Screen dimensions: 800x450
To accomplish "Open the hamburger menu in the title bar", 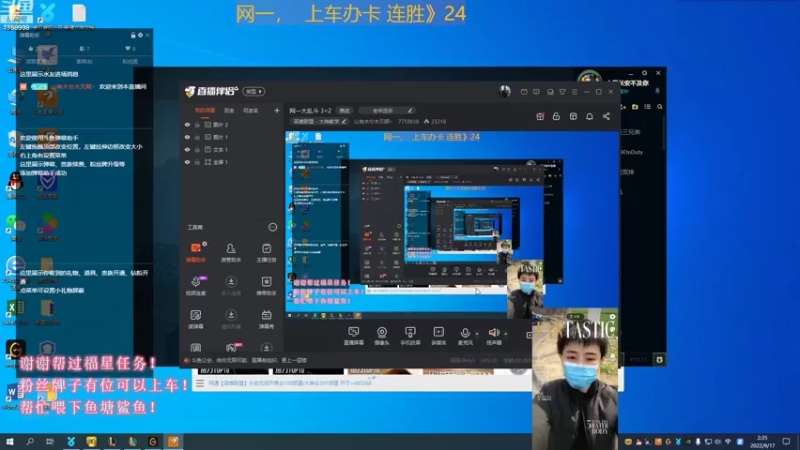I will pos(574,92).
